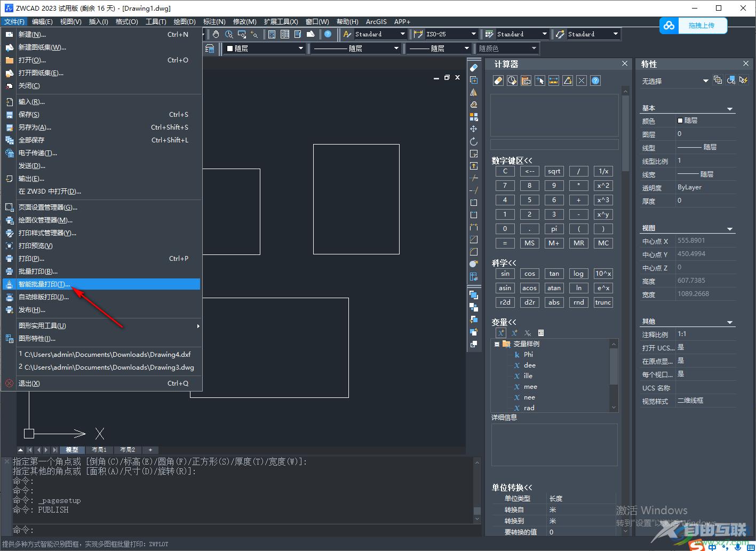The width and height of the screenshot is (756, 551).
Task: Choose 页面设置管理器 menu item
Action: click(101, 207)
